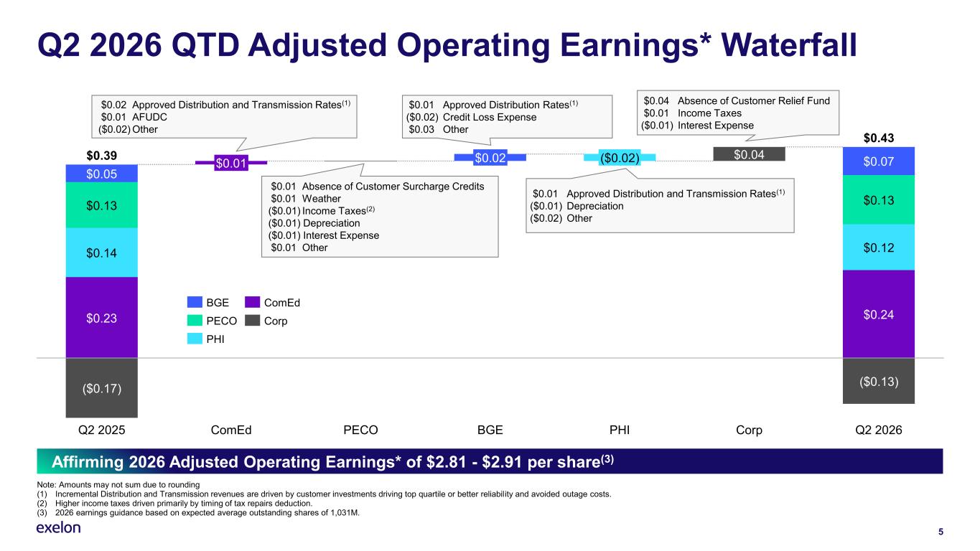Screen dimensions: 980x551
Task: Click the ComEd axis label under the chart
Action: tap(231, 430)
